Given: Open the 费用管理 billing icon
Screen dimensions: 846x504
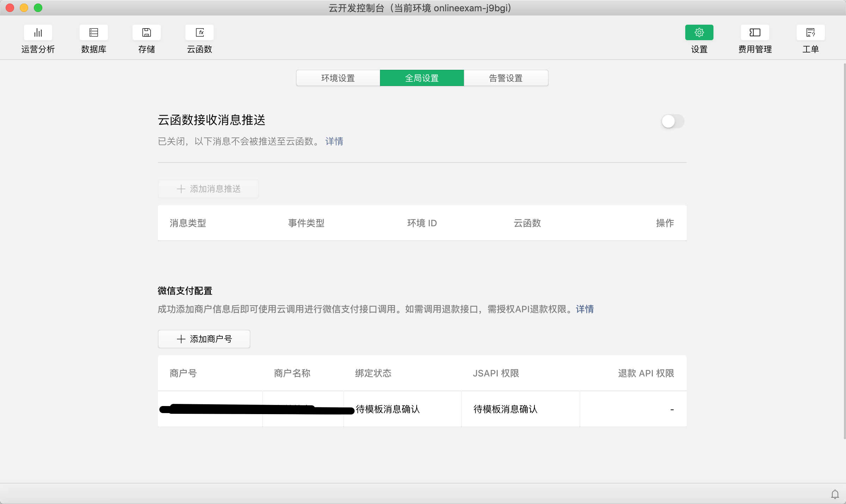Looking at the screenshot, I should pyautogui.click(x=755, y=33).
